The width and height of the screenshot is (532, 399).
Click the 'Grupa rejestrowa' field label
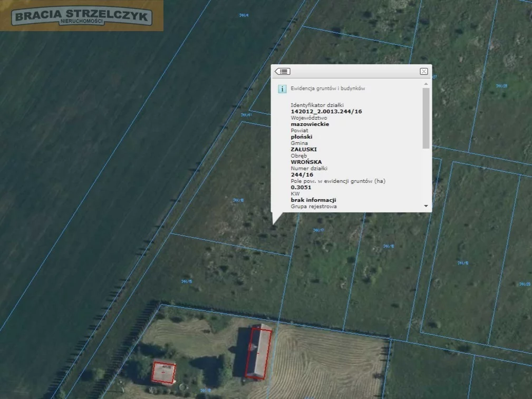pos(314,207)
